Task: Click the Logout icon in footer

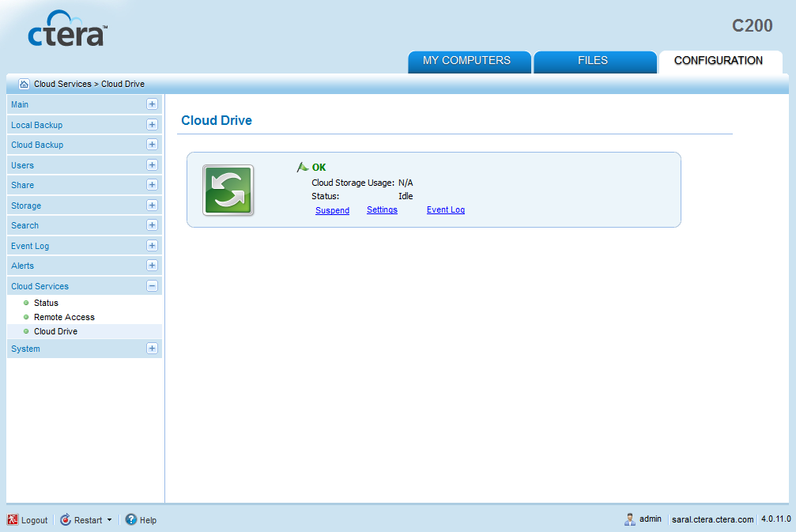Action: (12, 519)
